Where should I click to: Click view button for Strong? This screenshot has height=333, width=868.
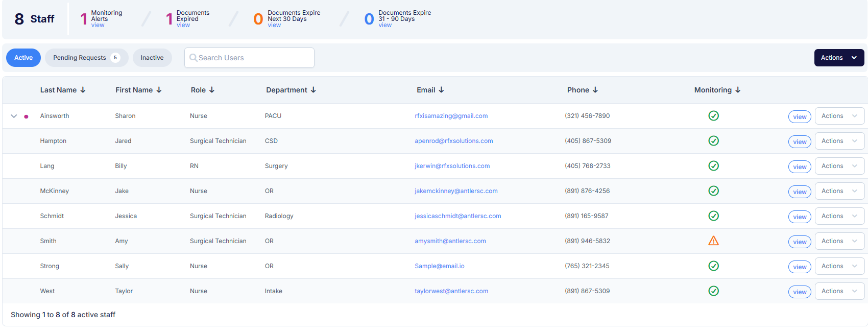(x=800, y=267)
